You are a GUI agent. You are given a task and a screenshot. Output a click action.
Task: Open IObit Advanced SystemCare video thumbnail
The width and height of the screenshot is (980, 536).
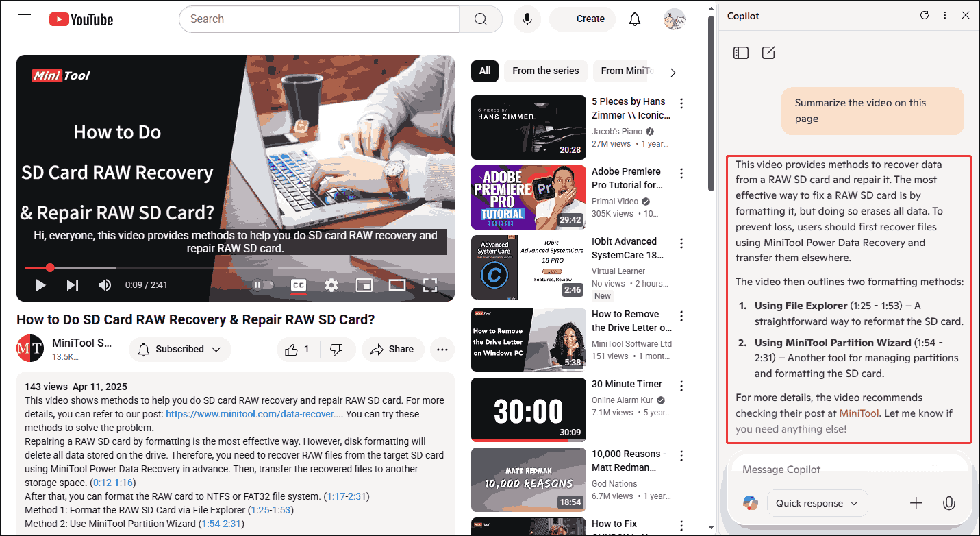[529, 267]
